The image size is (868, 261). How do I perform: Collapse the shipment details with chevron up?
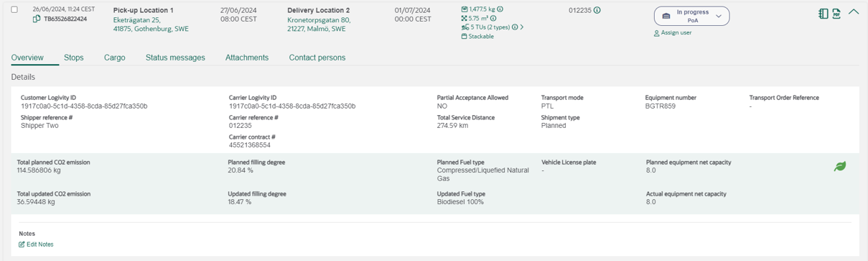click(x=854, y=12)
